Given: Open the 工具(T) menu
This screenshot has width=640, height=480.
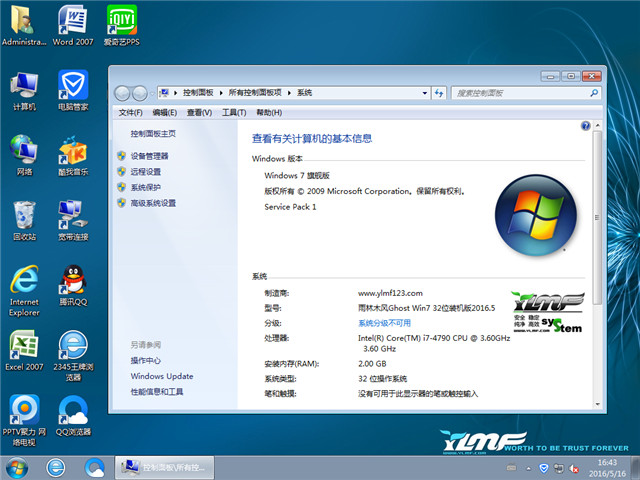Looking at the screenshot, I should (x=234, y=113).
